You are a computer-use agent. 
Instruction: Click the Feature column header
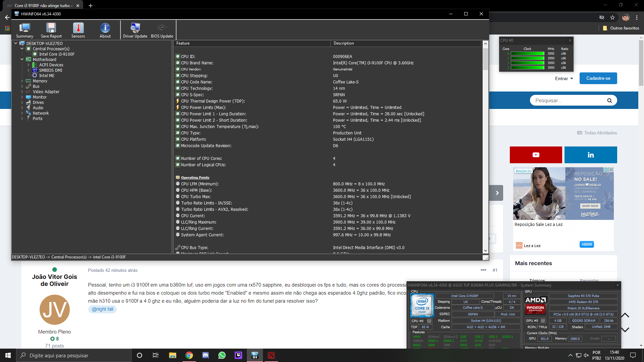pyautogui.click(x=252, y=43)
